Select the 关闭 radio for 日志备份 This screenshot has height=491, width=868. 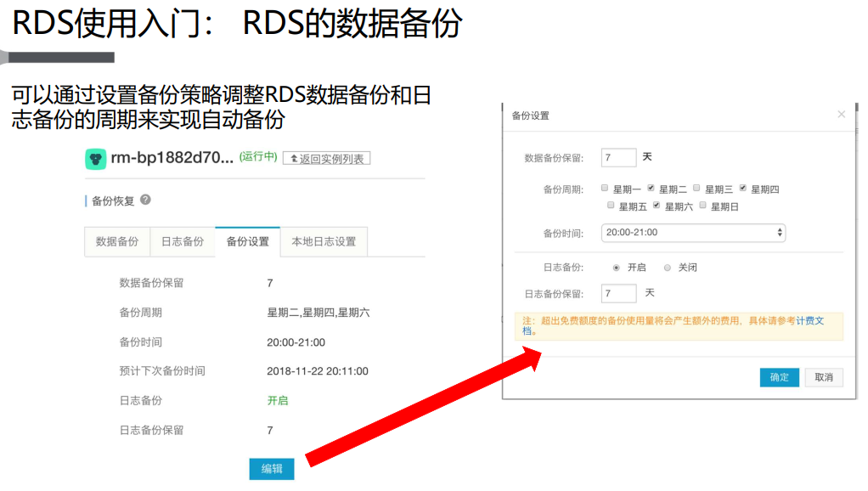point(667,268)
